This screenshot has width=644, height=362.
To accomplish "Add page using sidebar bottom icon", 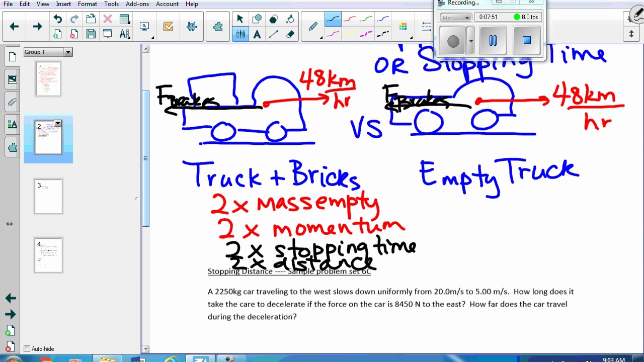I will click(x=11, y=331).
